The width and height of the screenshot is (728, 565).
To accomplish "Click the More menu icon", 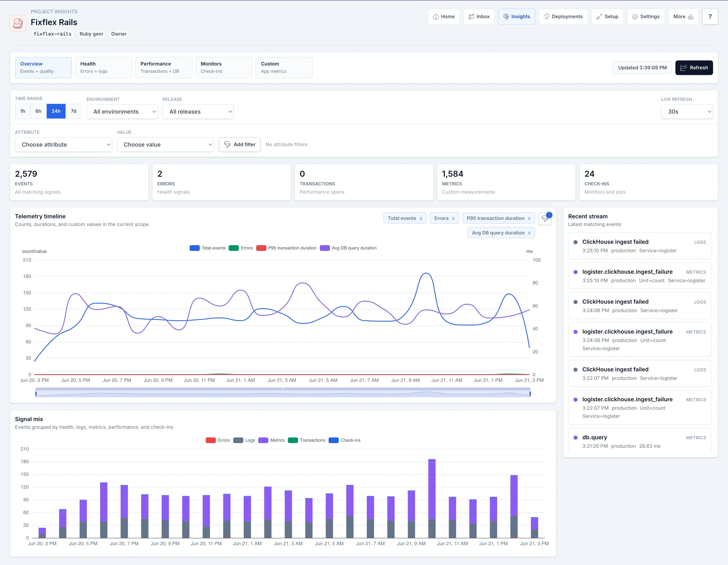I will [691, 17].
